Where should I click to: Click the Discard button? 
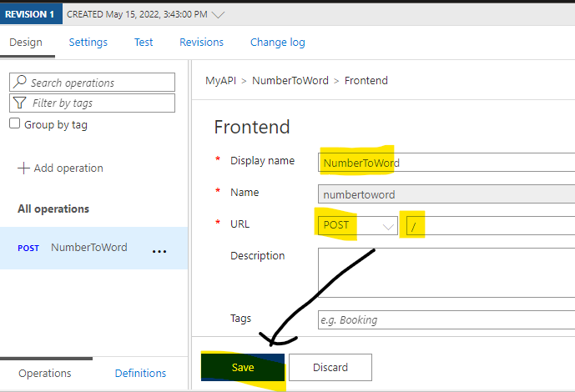tap(330, 367)
